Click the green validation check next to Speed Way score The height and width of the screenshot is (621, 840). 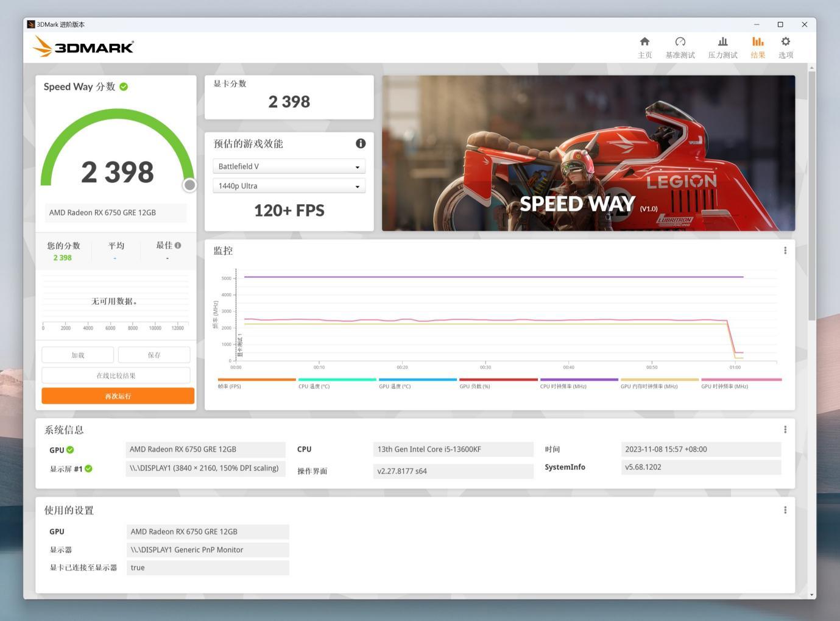pyautogui.click(x=124, y=87)
